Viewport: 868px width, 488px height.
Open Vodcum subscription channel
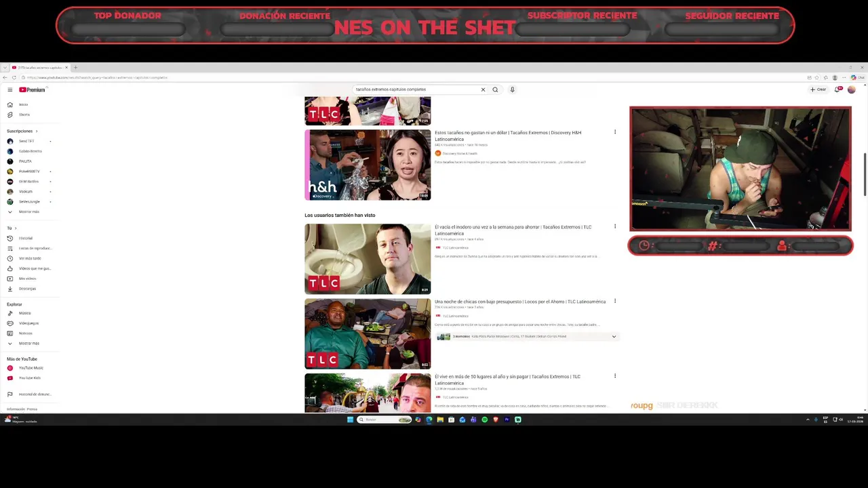(24, 191)
